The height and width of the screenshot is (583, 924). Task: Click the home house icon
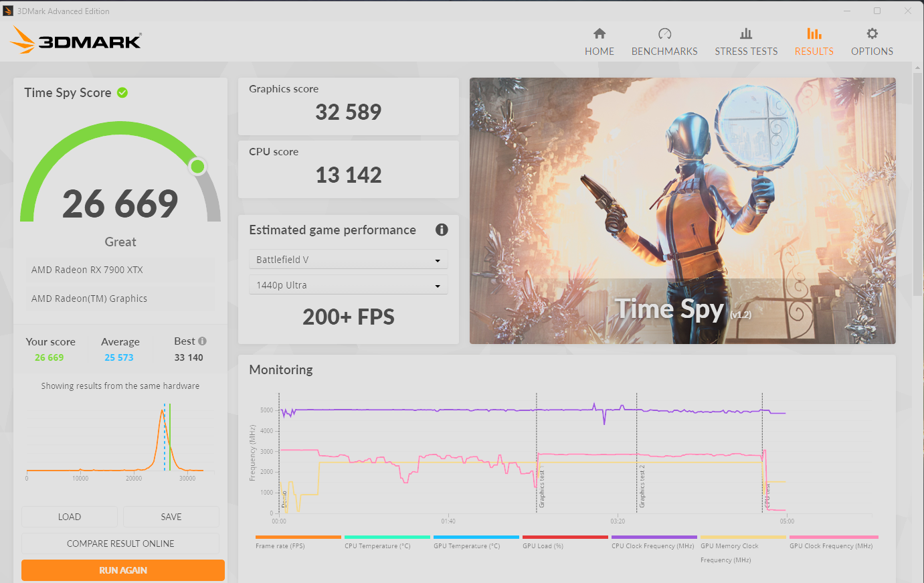pos(599,33)
